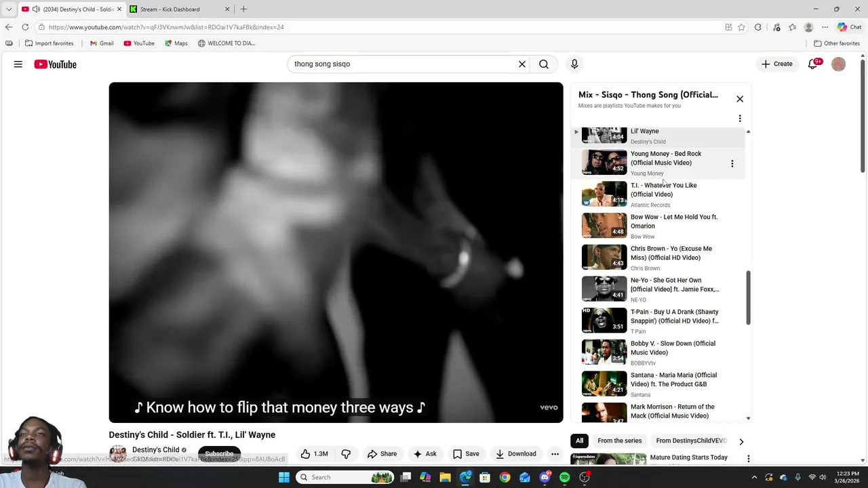
Task: Open Import favorites
Action: 49,43
